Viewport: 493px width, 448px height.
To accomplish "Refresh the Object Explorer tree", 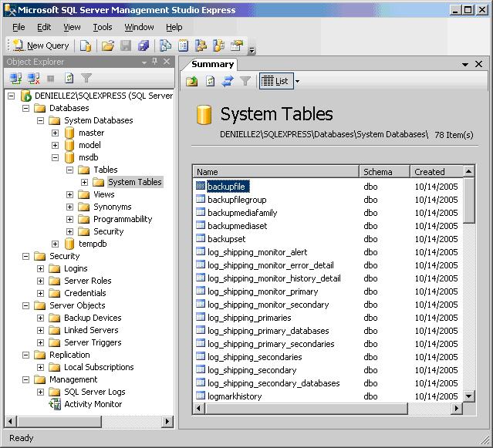I will [x=69, y=78].
